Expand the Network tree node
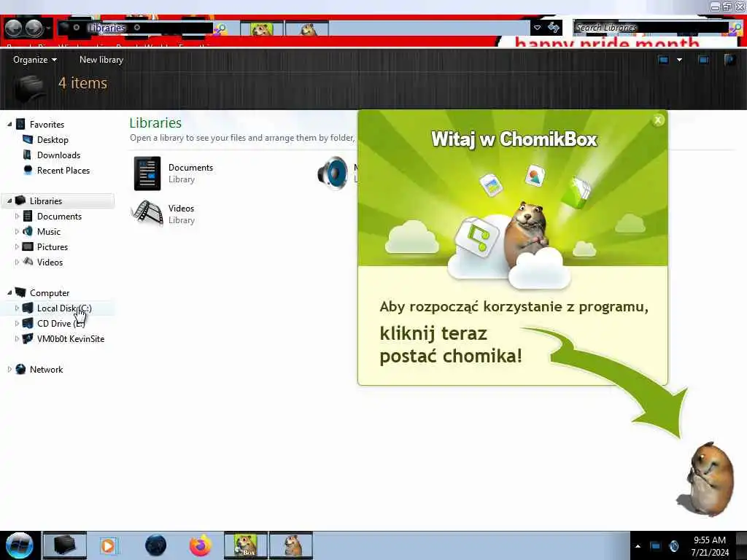 [x=9, y=370]
